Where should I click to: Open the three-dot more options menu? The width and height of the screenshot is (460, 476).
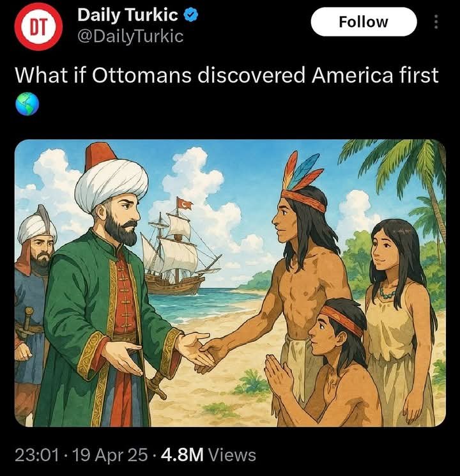coord(436,22)
